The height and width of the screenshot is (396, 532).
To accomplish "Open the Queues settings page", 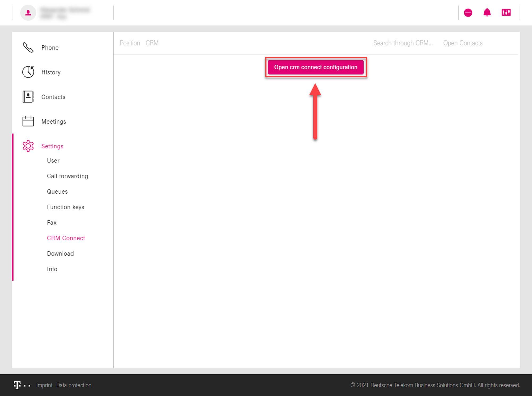I will [x=57, y=191].
